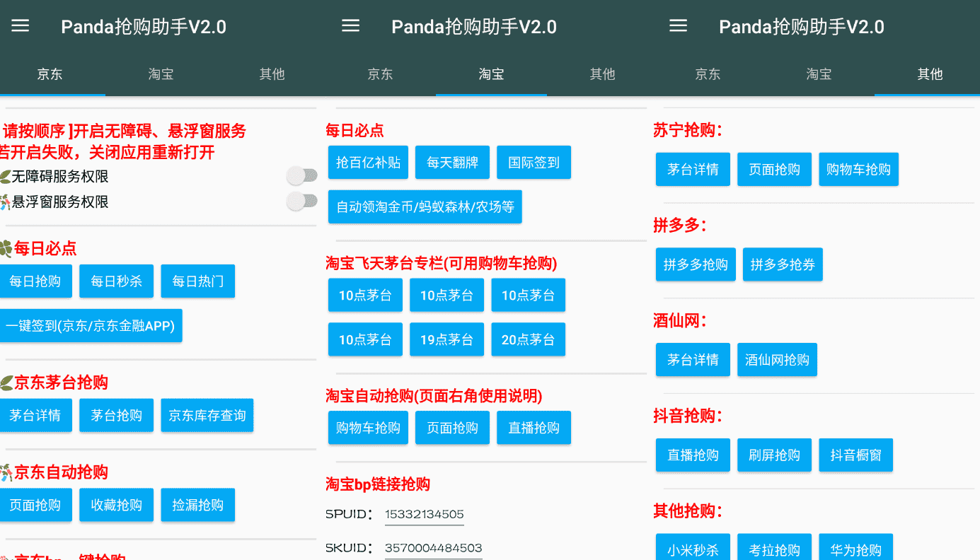Open 京东库存查询
Viewport: 980px width, 560px height.
click(207, 415)
